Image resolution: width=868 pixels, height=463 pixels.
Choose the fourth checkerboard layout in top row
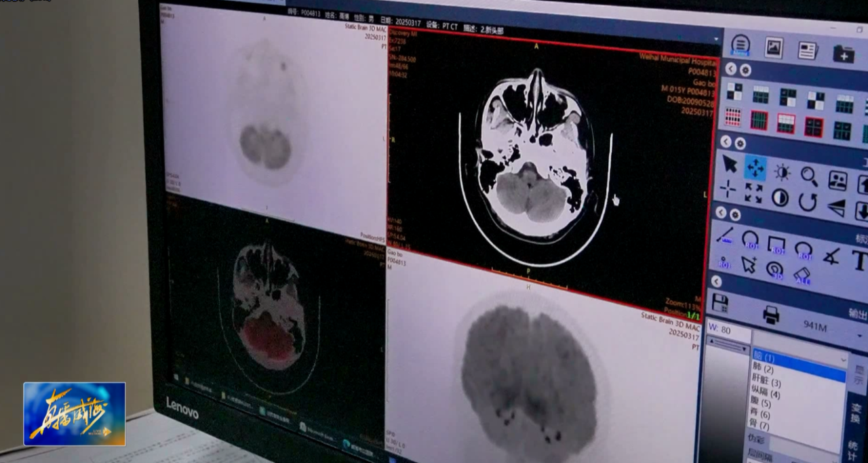(x=816, y=101)
